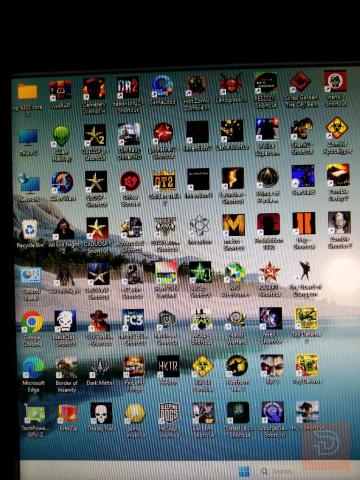Open the red and yellow zip archive icon
The image size is (360, 480).
point(68,413)
